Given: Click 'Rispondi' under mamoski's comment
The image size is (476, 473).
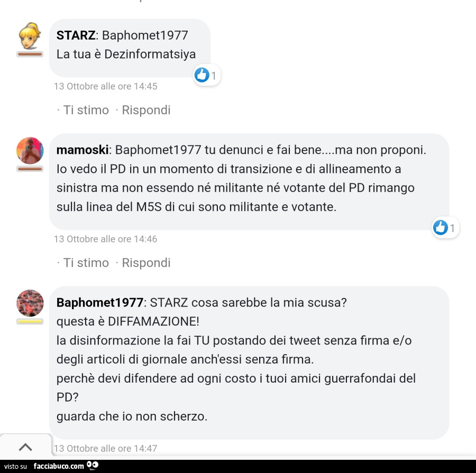Looking at the screenshot, I should tap(146, 263).
